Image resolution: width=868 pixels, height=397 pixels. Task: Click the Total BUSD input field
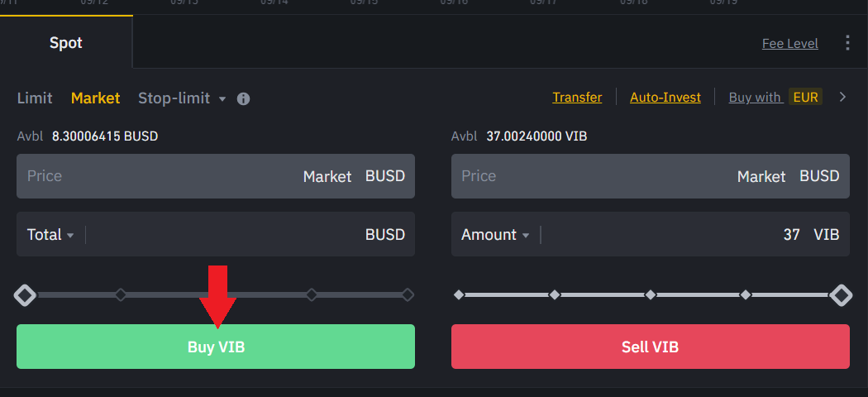click(x=223, y=235)
